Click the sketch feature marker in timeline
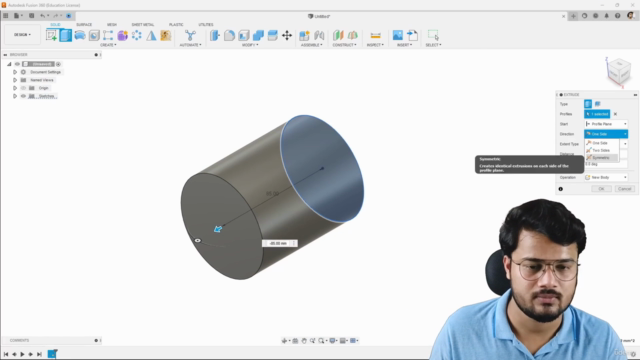The height and width of the screenshot is (360, 640). click(52, 354)
